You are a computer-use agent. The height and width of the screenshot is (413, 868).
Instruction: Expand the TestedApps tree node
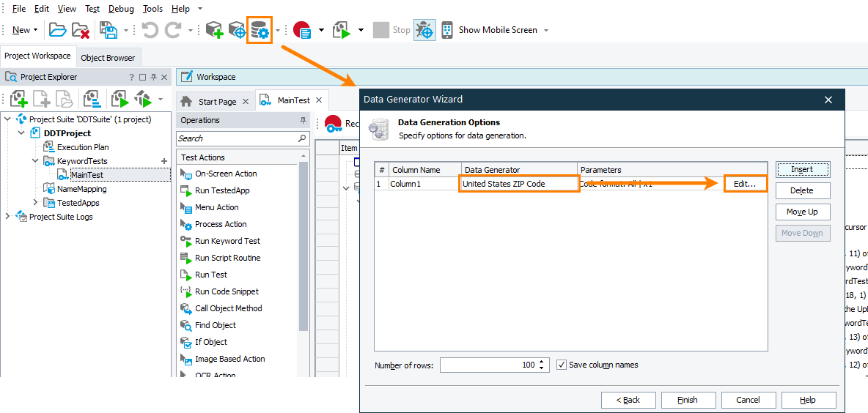tap(35, 203)
